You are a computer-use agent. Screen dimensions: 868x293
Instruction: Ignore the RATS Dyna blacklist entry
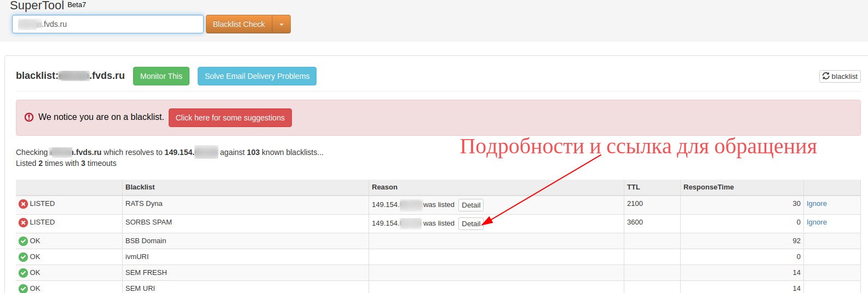click(x=816, y=204)
